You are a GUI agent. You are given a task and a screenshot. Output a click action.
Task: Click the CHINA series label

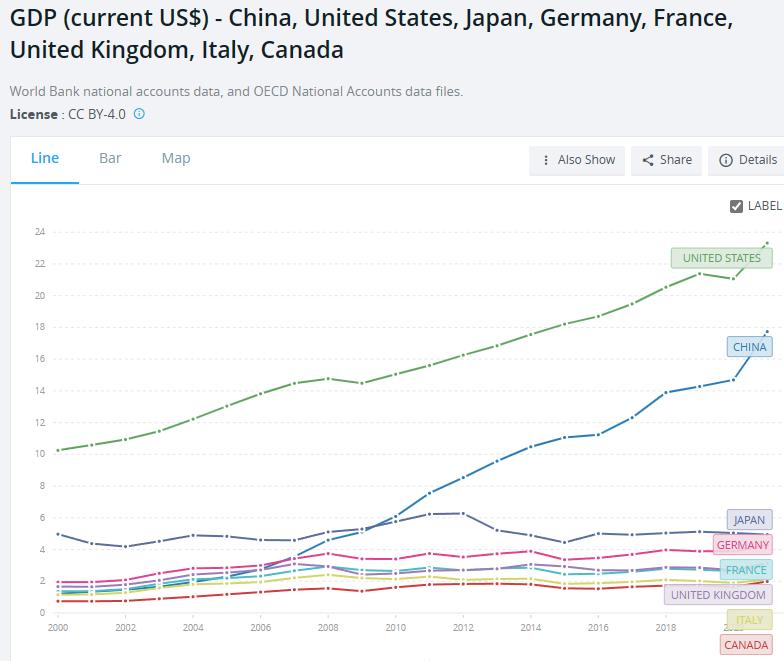(749, 347)
